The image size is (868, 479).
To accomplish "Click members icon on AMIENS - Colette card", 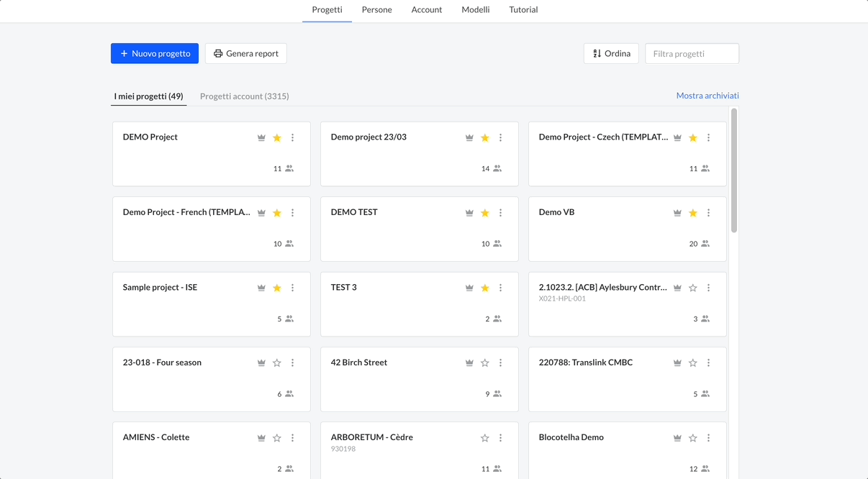I will (289, 469).
